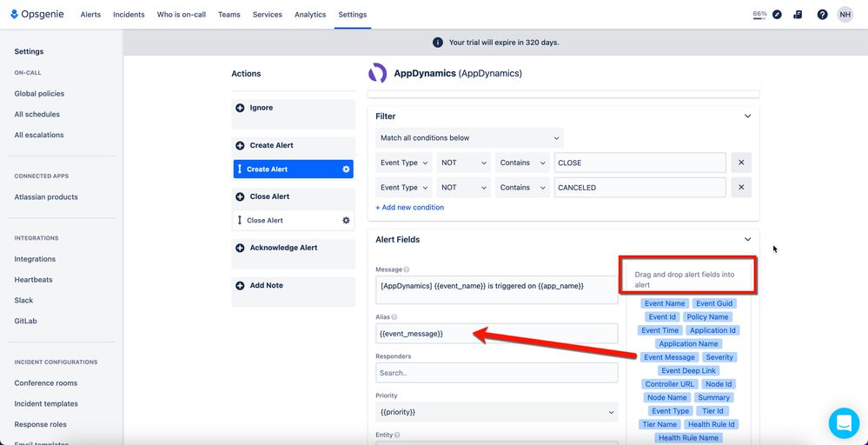Click the Alias field help icon
The height and width of the screenshot is (445, 868).
[394, 317]
